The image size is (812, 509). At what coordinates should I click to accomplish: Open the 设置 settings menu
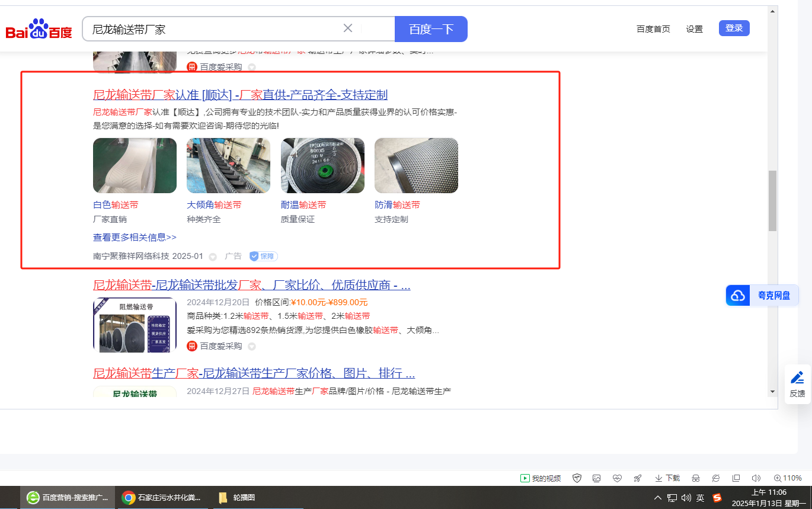click(x=694, y=28)
